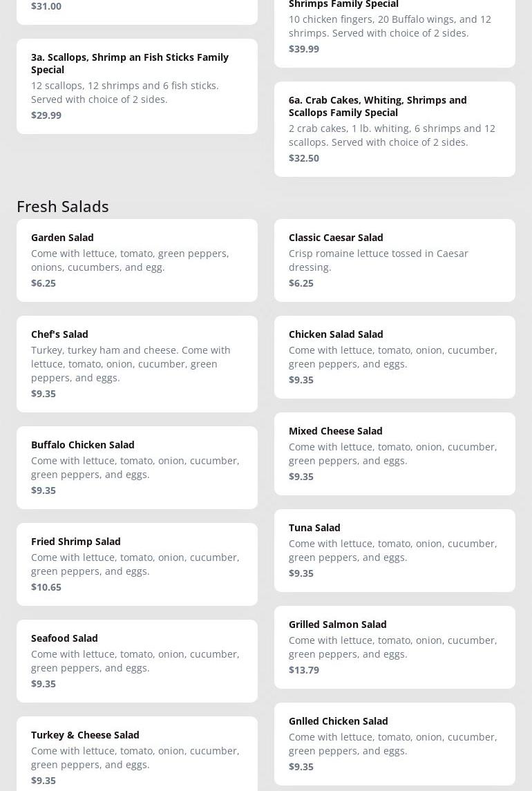
Task: Click the $31.00 priced card at top left
Action: pos(137,8)
